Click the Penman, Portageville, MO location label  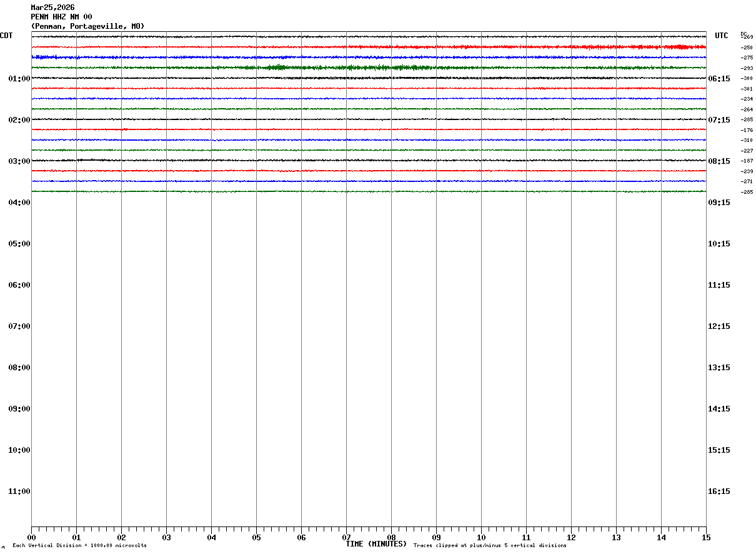click(87, 26)
